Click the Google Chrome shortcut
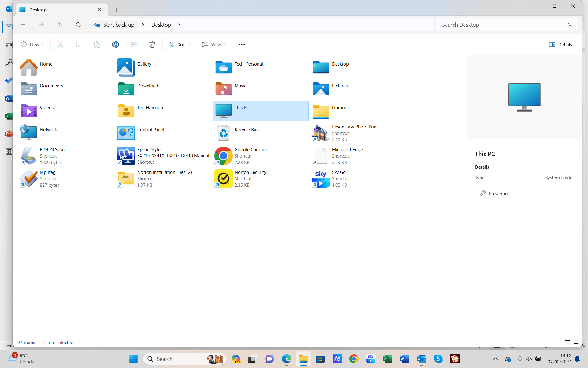This screenshot has height=368, width=588. [224, 156]
